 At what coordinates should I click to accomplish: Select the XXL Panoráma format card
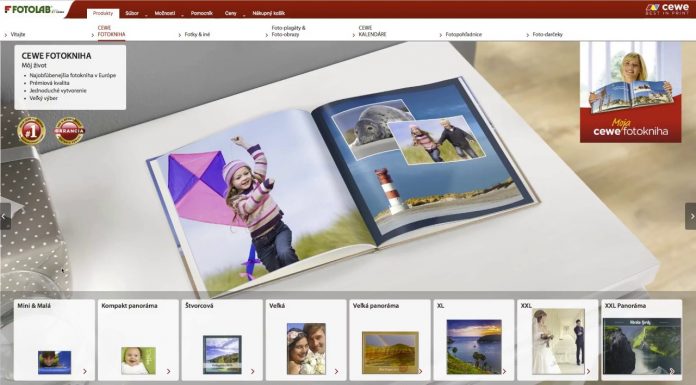[x=641, y=340]
